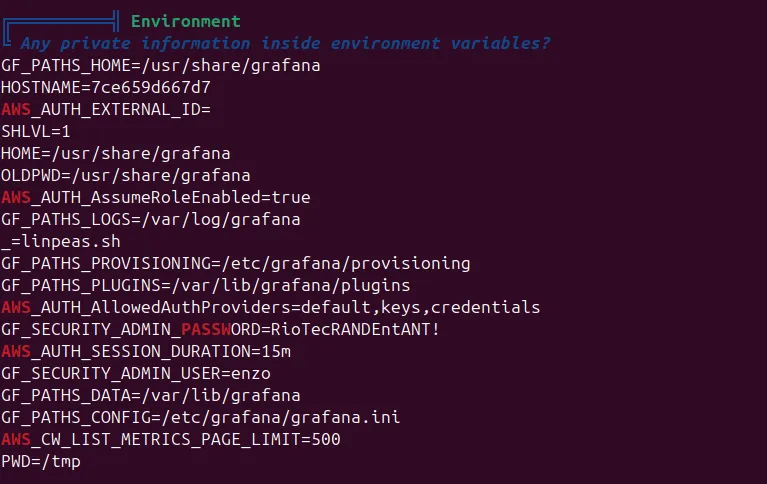
Task: Click the GF_PATHS_PROVISIONING line
Action: click(x=235, y=263)
